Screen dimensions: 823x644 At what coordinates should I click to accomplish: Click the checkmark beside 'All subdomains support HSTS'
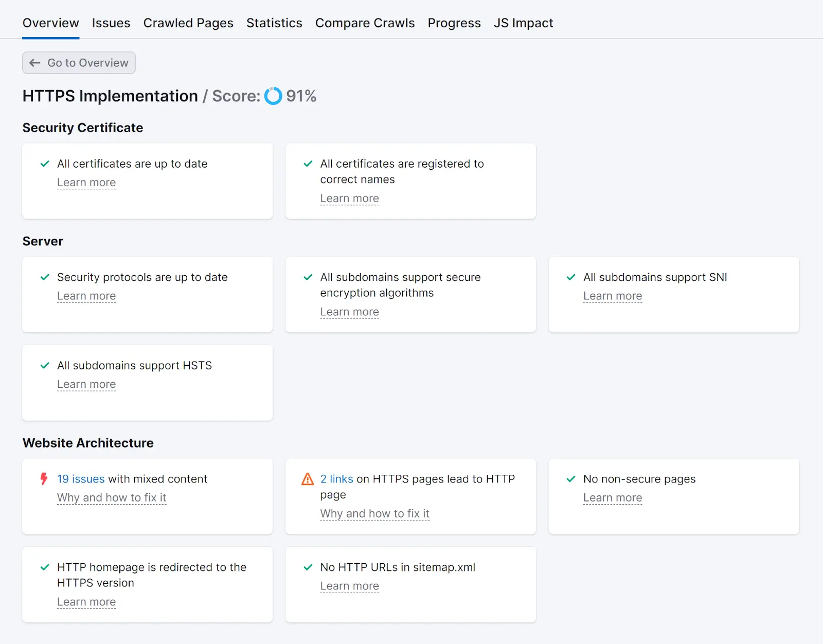coord(44,365)
